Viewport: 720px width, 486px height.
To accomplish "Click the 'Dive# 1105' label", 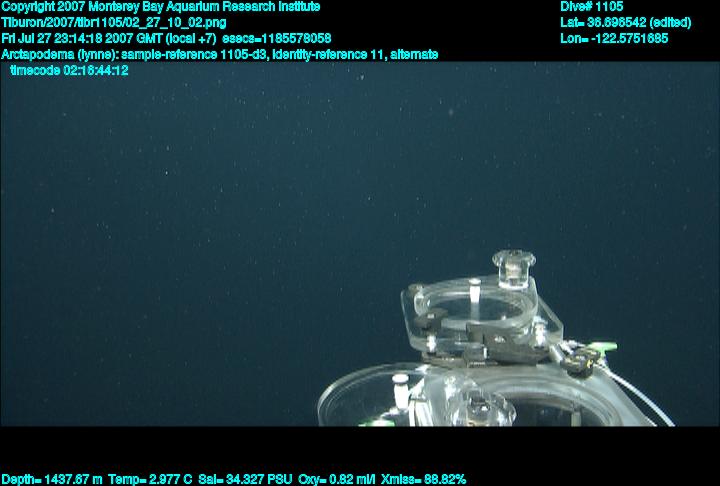I will [x=591, y=7].
